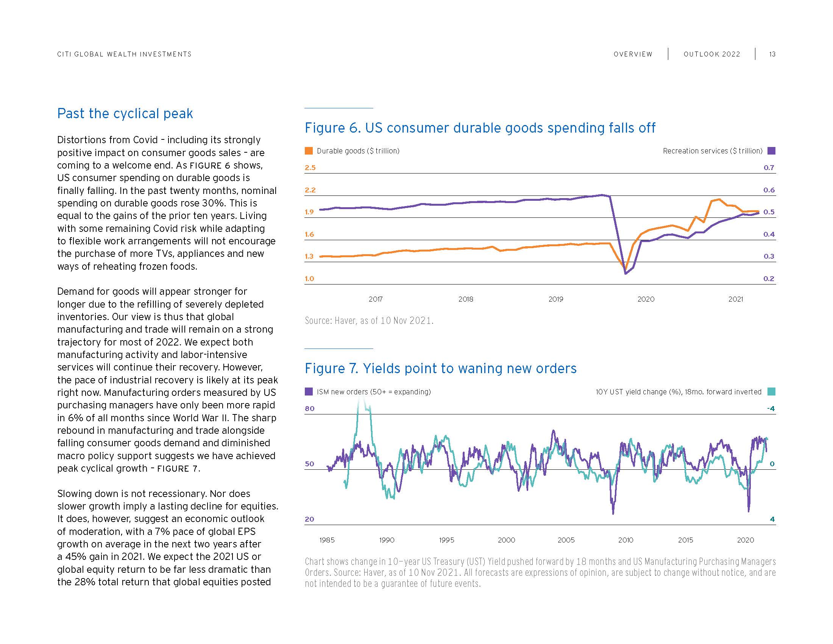Click the page number 13
The height and width of the screenshot is (644, 833).
pyautogui.click(x=772, y=54)
